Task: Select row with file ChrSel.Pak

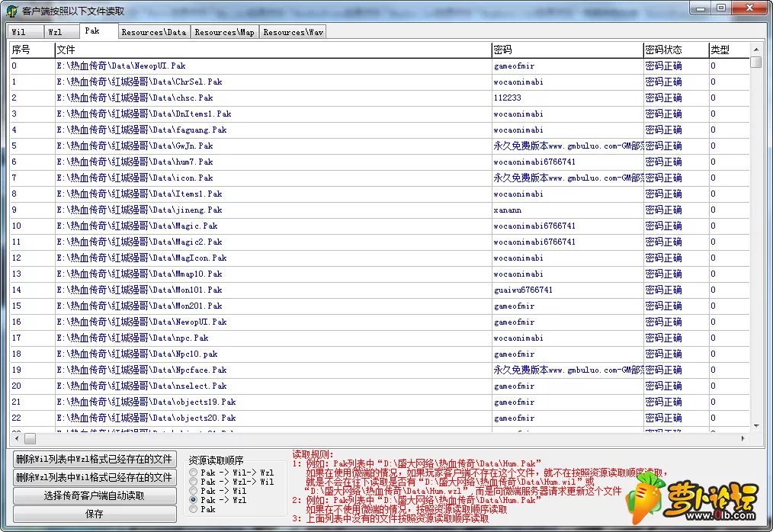Action: click(380, 82)
